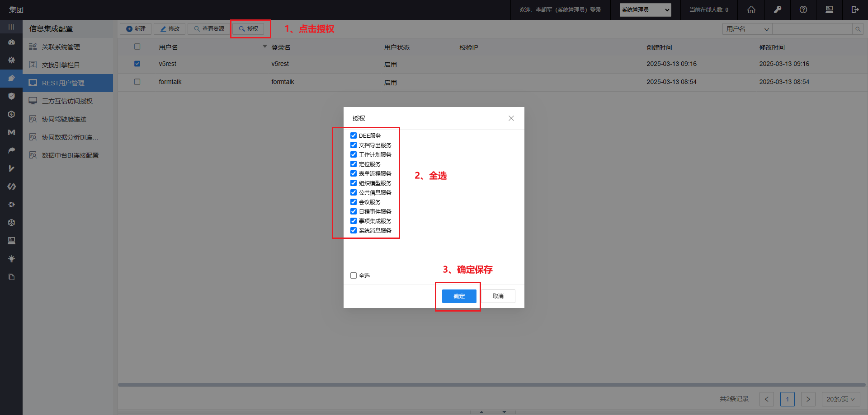Open the shield security icon in left rail
868x415 pixels.
coord(11,96)
